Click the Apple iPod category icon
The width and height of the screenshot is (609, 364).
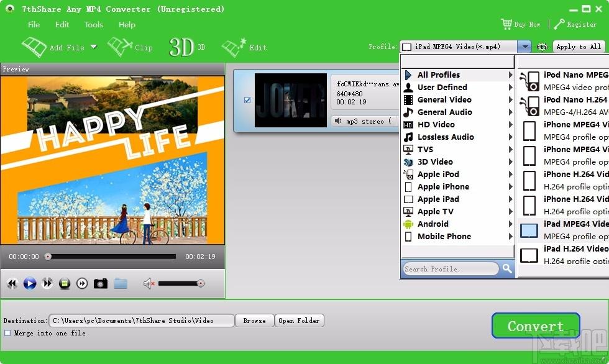(408, 175)
